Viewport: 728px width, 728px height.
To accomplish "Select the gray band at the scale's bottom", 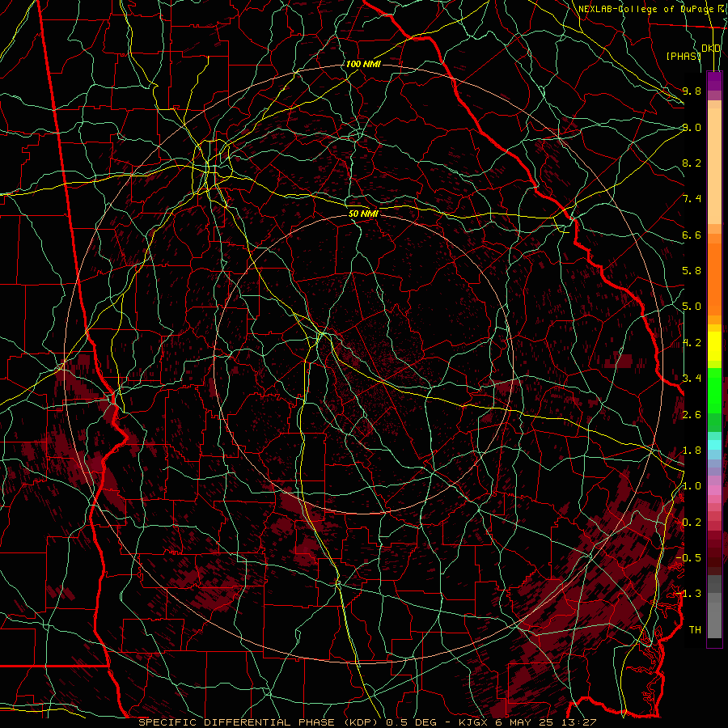I will (714, 607).
